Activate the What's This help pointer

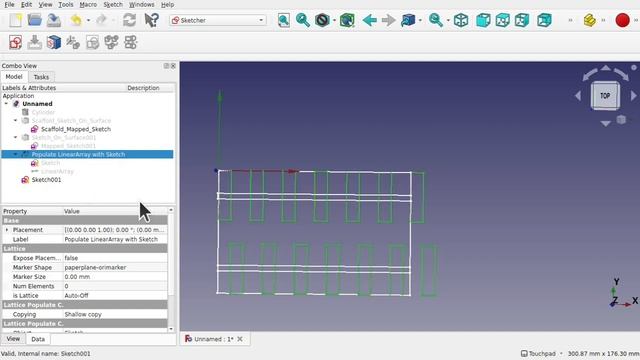151,20
